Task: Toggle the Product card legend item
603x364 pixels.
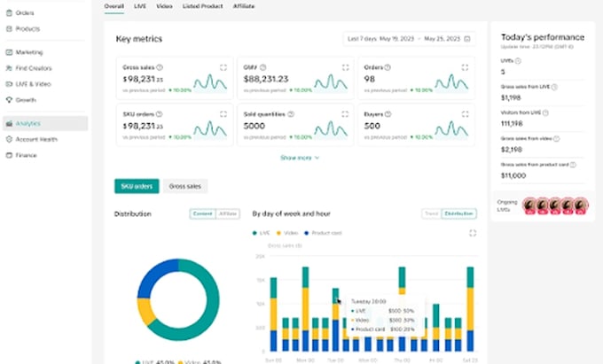Action: coord(323,233)
